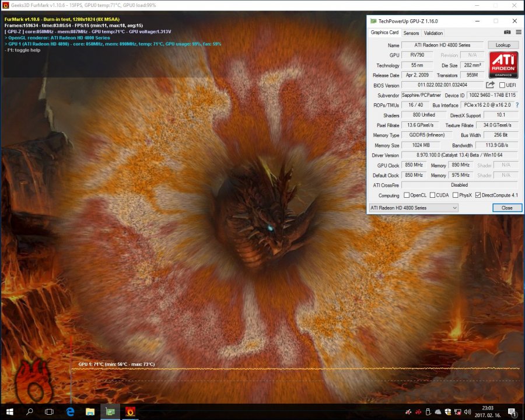Click the GPU Name field
The height and width of the screenshot is (420, 525).
[442, 45]
